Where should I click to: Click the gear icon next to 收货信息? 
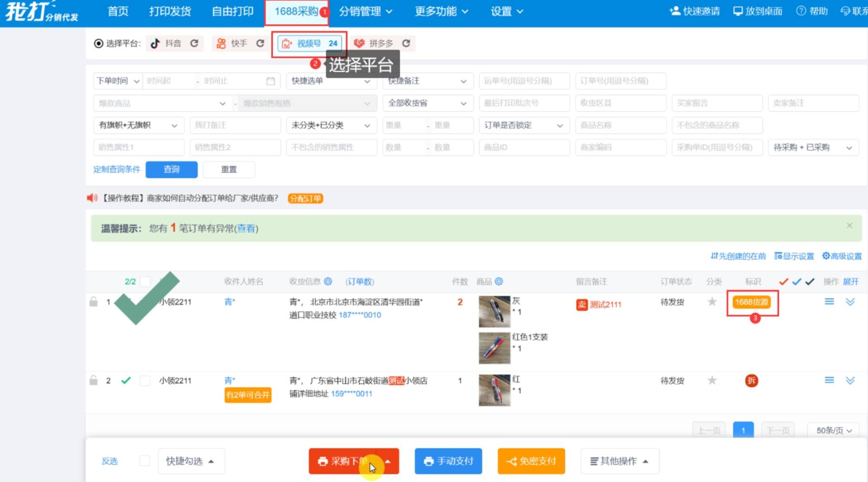tap(328, 282)
